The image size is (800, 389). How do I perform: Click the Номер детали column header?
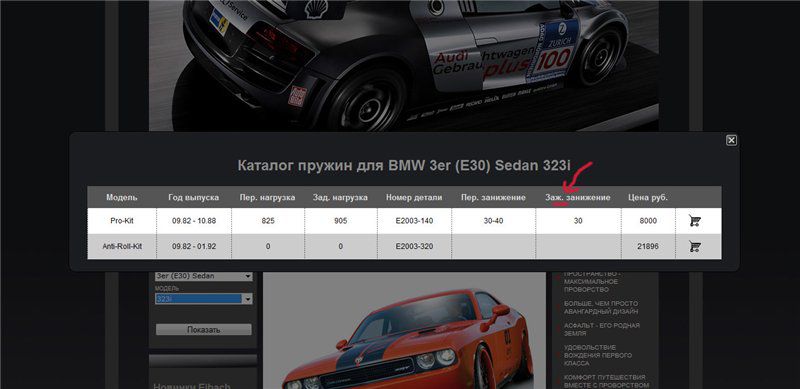pos(414,198)
